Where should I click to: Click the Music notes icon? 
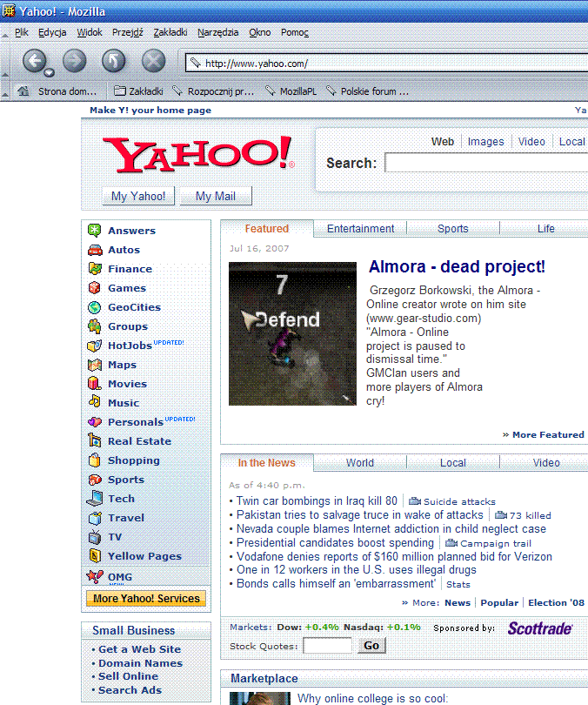(x=95, y=403)
